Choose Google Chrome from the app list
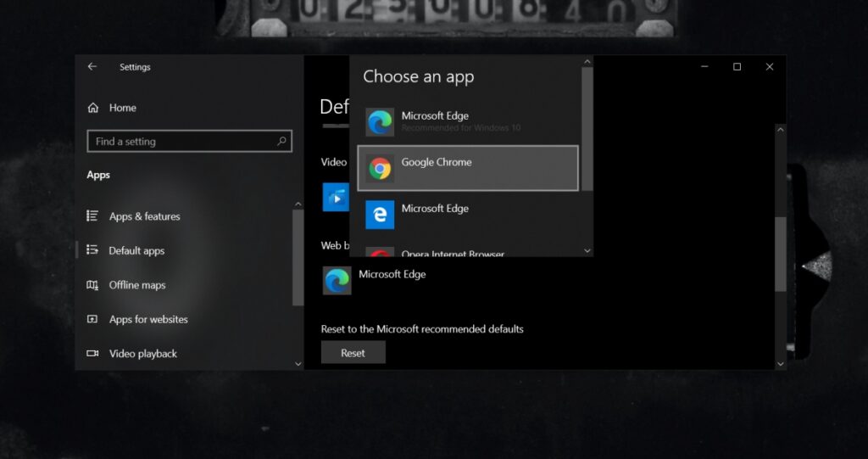Image resolution: width=868 pixels, height=459 pixels. pyautogui.click(x=468, y=168)
